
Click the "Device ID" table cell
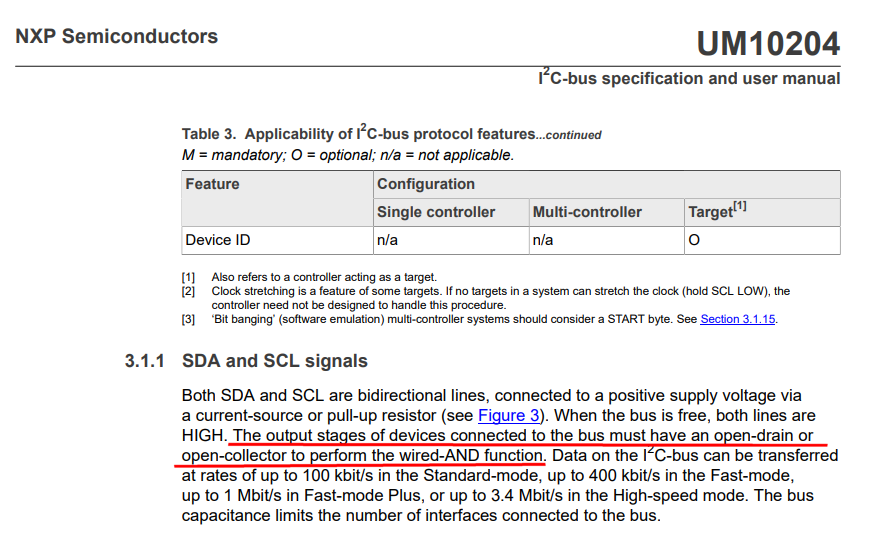pyautogui.click(x=218, y=240)
